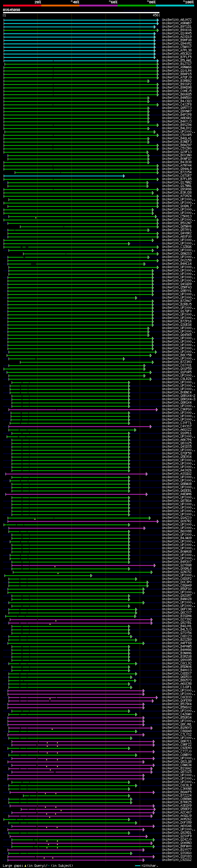The image size is (197, 868).
Task: Click the green ~80% identity legend segment
Action: (137, 6)
